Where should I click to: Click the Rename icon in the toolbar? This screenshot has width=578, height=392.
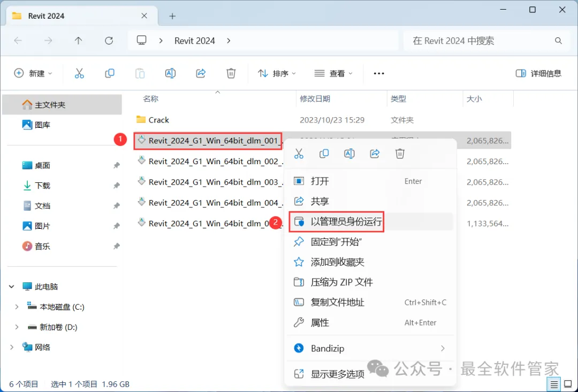click(x=170, y=73)
